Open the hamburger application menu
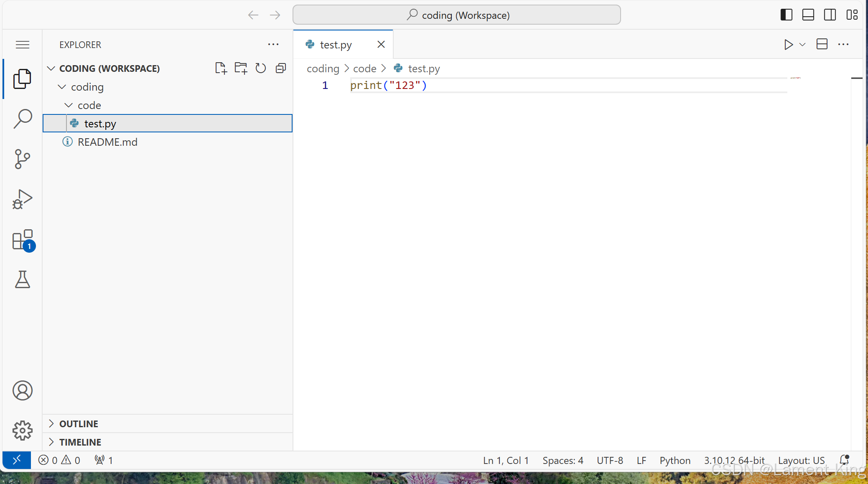This screenshot has width=868, height=484. click(x=23, y=45)
